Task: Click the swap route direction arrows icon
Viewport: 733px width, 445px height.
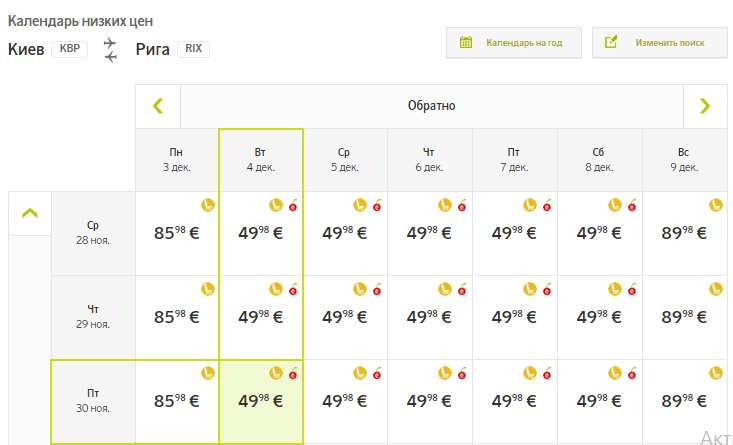Action: [110, 50]
